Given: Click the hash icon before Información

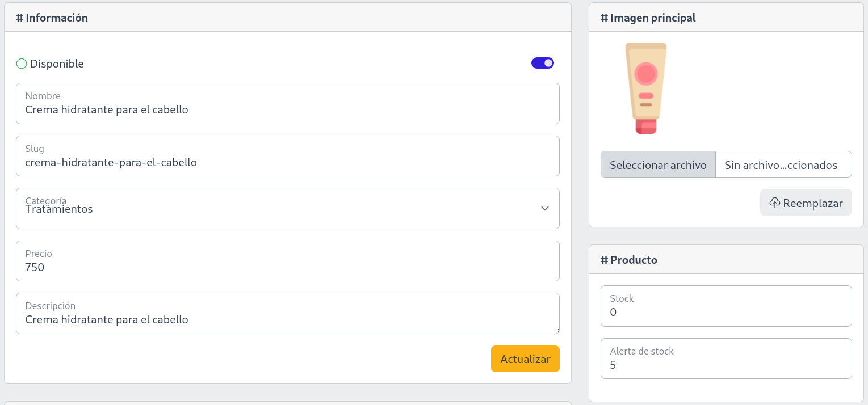Looking at the screenshot, I should click(20, 18).
